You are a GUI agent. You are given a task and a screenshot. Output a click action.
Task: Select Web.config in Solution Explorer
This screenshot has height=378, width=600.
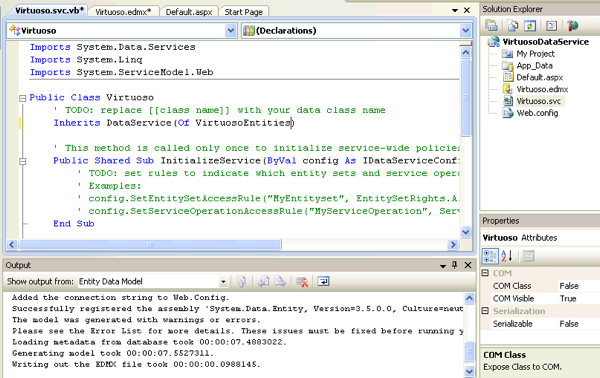point(537,113)
